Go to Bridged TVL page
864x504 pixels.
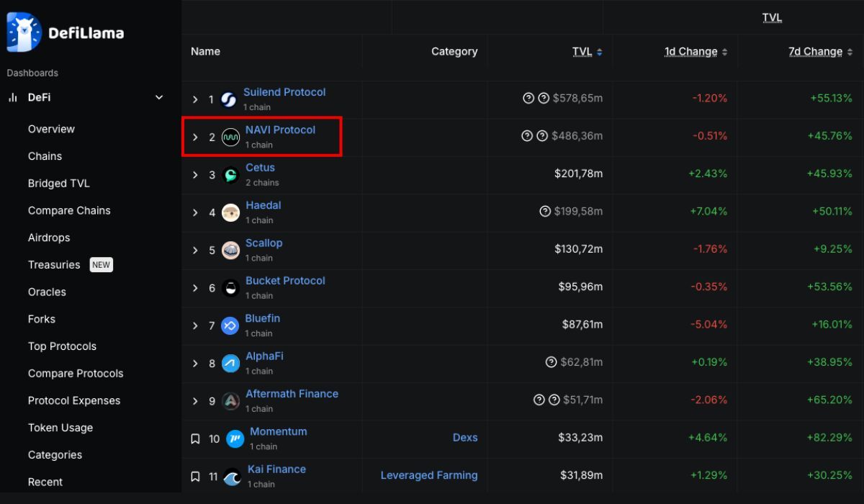point(59,184)
